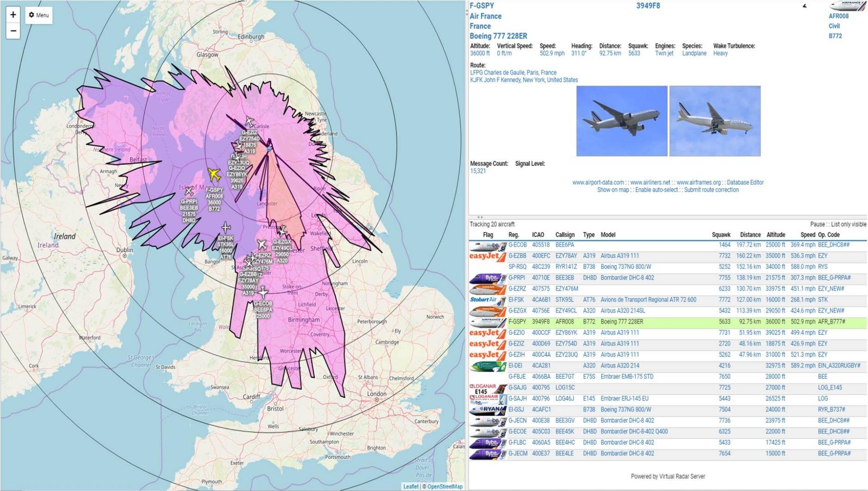
Task: Toggle List only visible aircraft
Action: (849, 224)
